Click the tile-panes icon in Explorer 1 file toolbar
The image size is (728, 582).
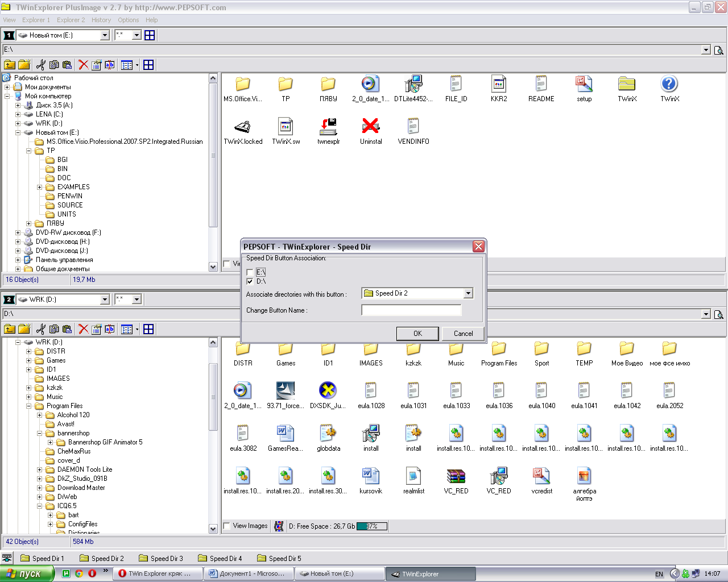click(148, 65)
